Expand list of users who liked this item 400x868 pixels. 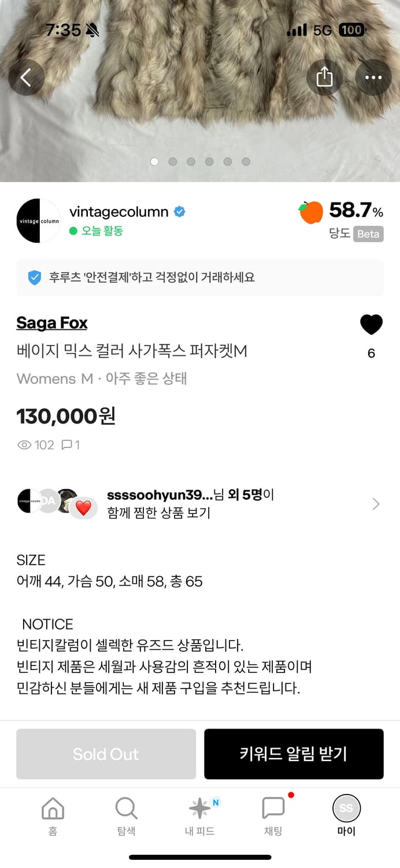(x=375, y=503)
